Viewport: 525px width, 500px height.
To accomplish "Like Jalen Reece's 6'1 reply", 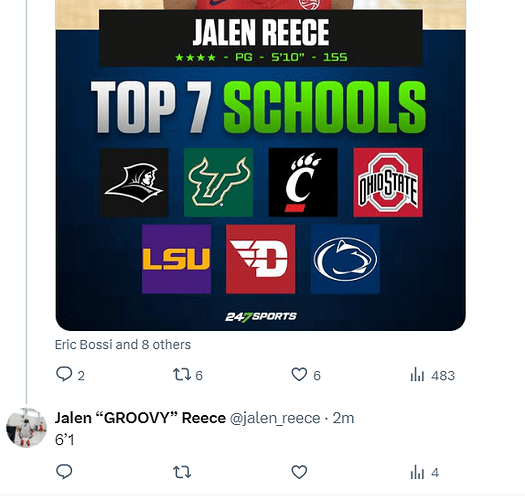I will [299, 472].
